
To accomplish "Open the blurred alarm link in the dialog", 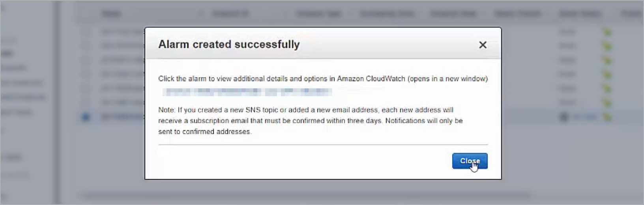I will [247, 92].
